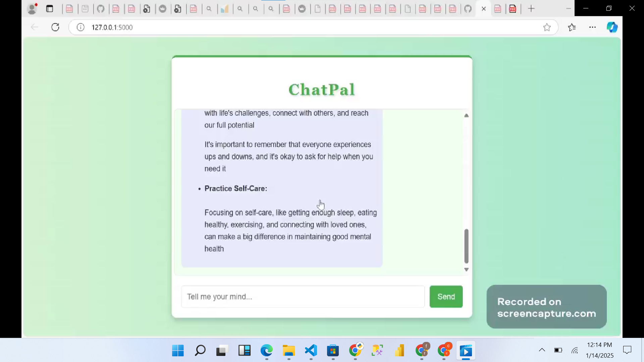Switch to the first GitHub tab
Screen dimensions: 644x362
[x=101, y=9]
